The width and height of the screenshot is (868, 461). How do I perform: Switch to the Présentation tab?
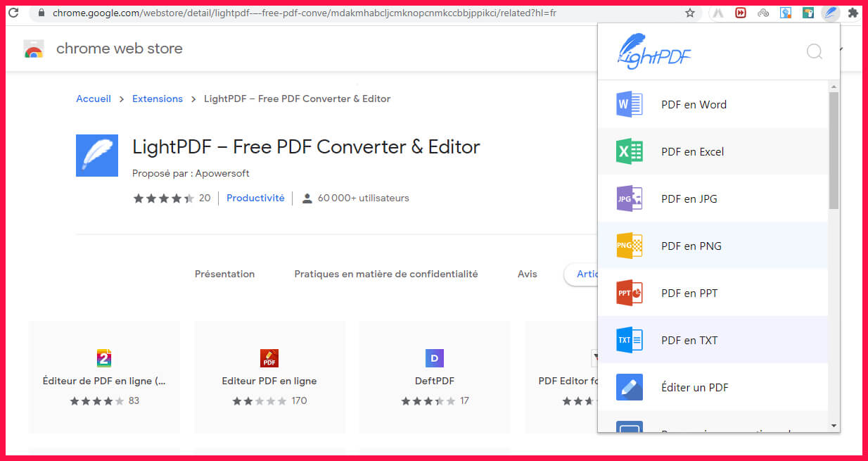click(225, 274)
